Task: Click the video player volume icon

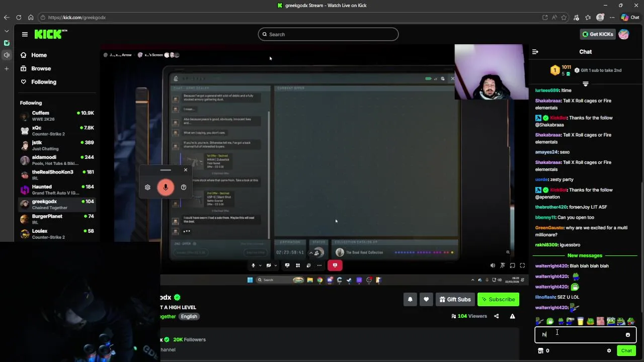Action: tap(493, 265)
